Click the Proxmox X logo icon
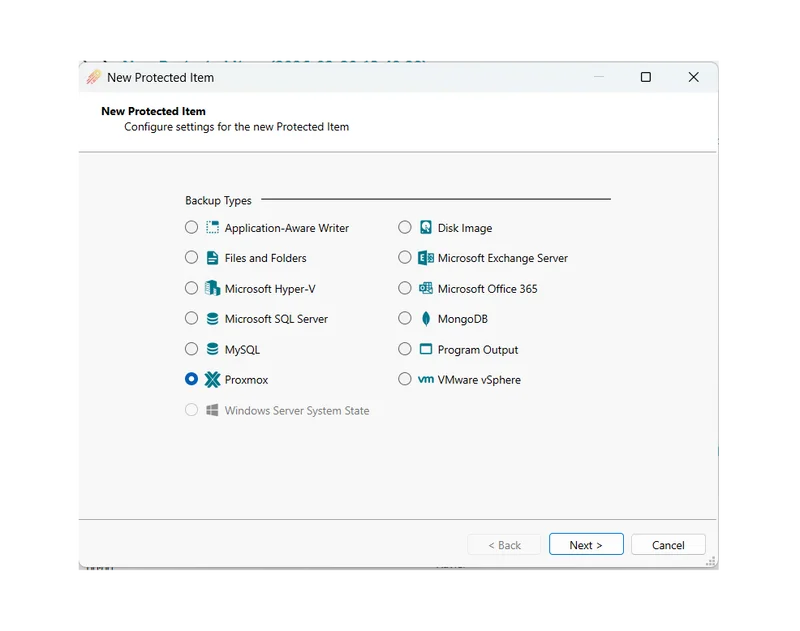800x631 pixels. click(212, 380)
